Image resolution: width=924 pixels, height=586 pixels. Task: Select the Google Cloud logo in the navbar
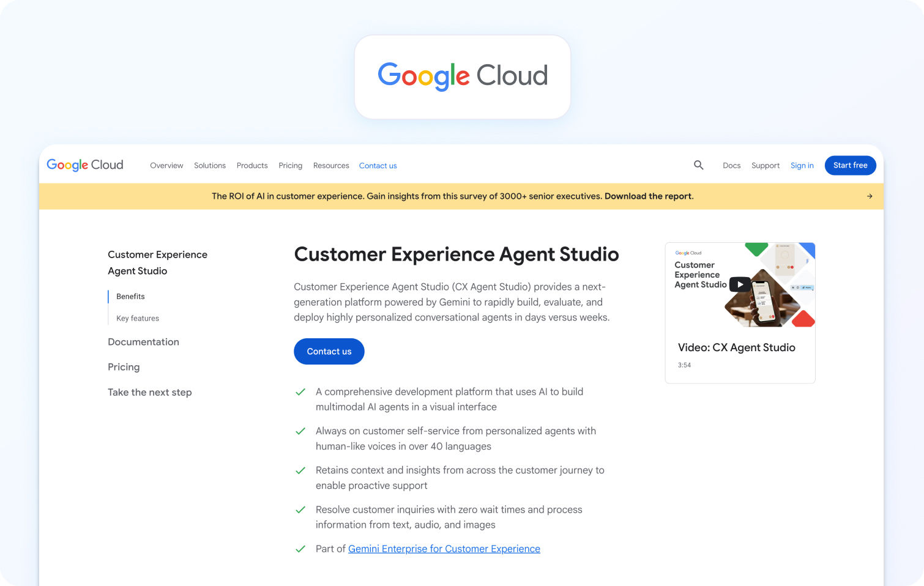(x=84, y=165)
